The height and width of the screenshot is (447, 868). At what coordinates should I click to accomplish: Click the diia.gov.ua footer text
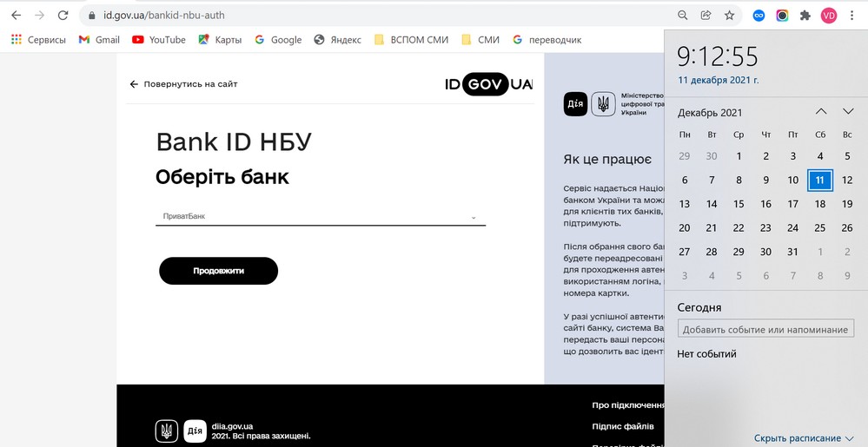(x=233, y=426)
